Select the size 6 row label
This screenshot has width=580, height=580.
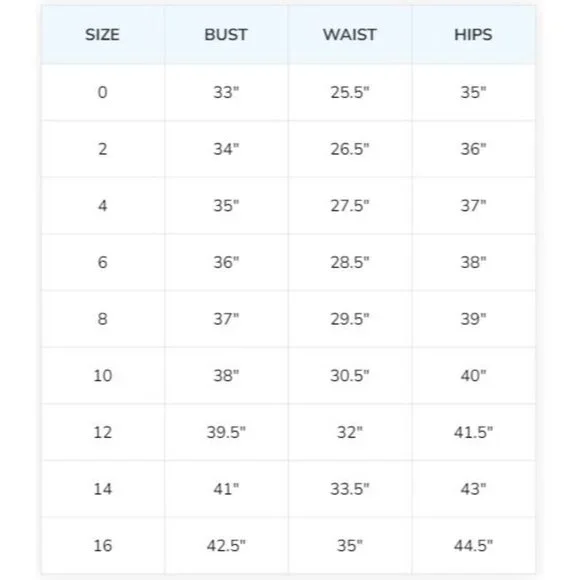[x=102, y=262]
